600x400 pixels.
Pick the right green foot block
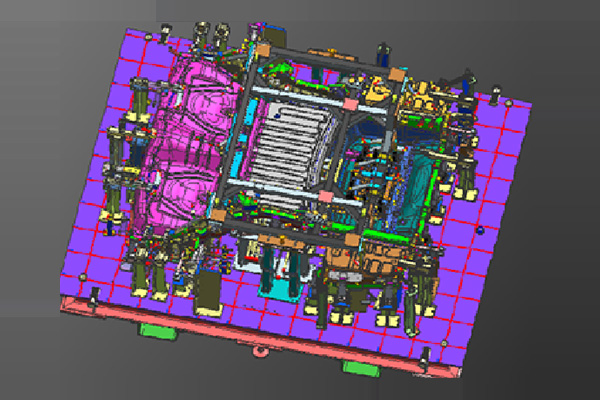click(362, 366)
